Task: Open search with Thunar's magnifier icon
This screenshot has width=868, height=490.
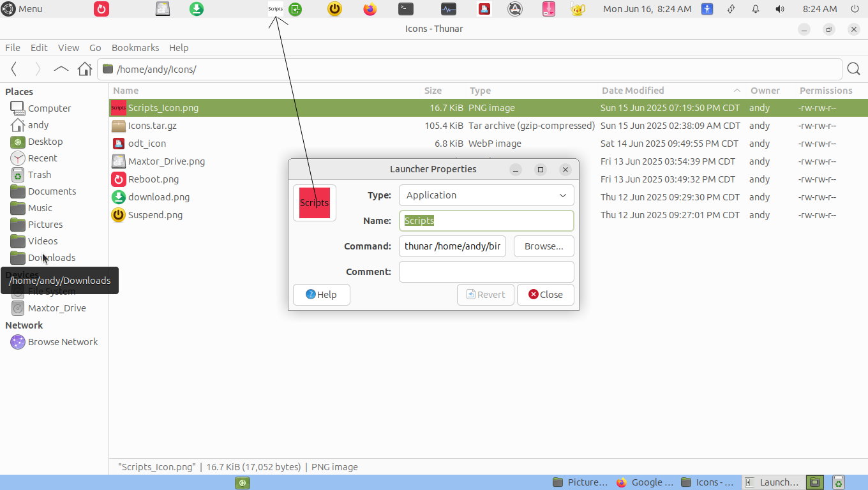Action: point(853,69)
